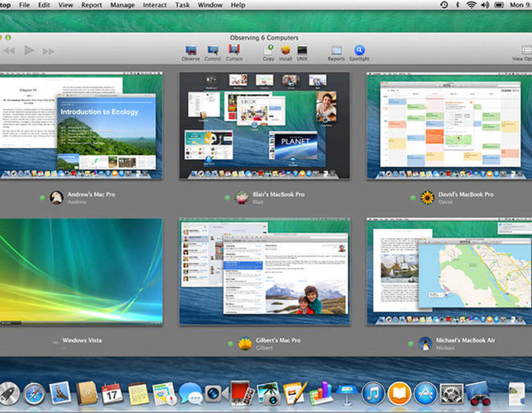Click the fast-forward control
This screenshot has height=413, width=532.
(48, 51)
